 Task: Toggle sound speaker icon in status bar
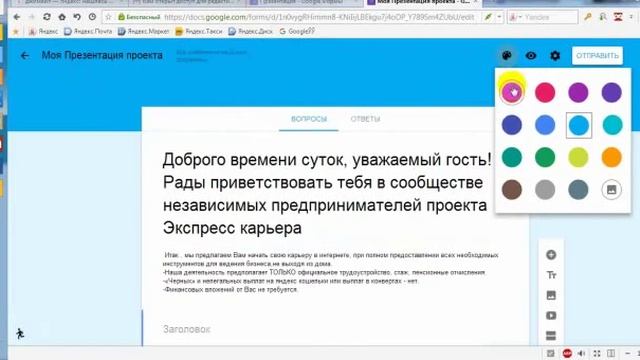click(x=582, y=353)
